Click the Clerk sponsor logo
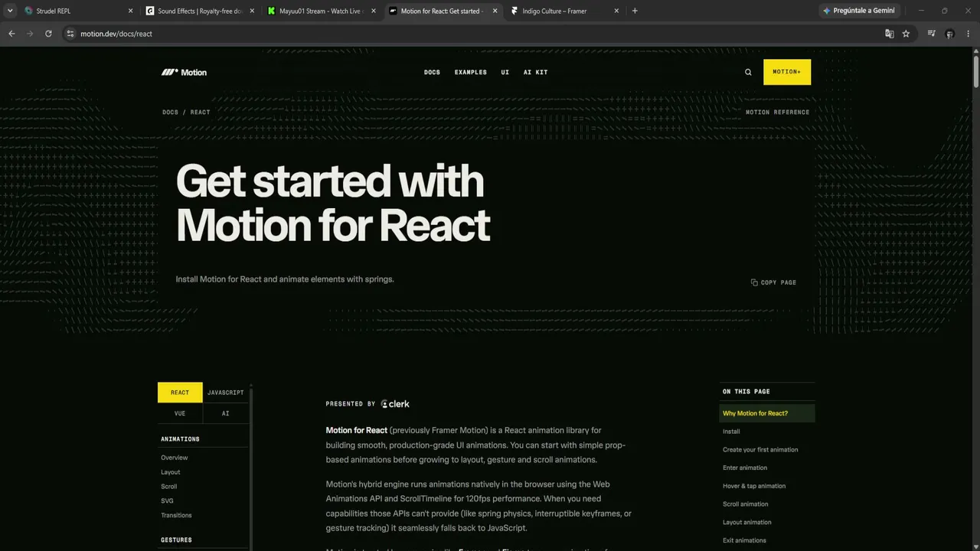The image size is (980, 551). tap(395, 404)
